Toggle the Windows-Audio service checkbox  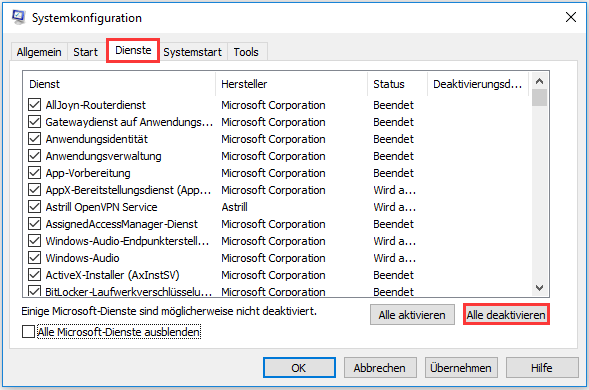[x=35, y=257]
